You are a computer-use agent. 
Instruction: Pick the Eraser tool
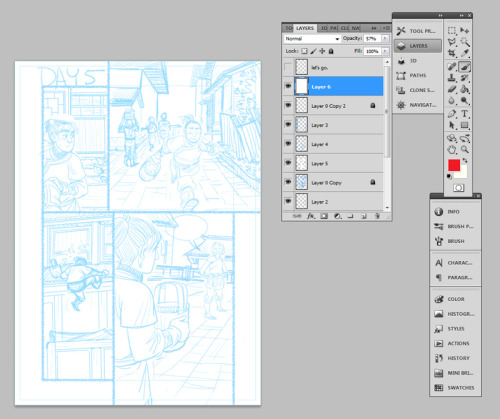point(452,89)
